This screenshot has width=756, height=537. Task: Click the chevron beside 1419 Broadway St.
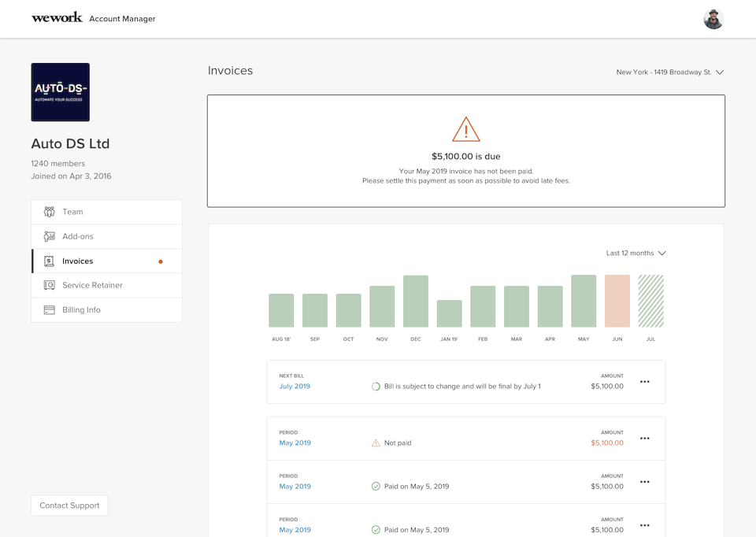(719, 72)
